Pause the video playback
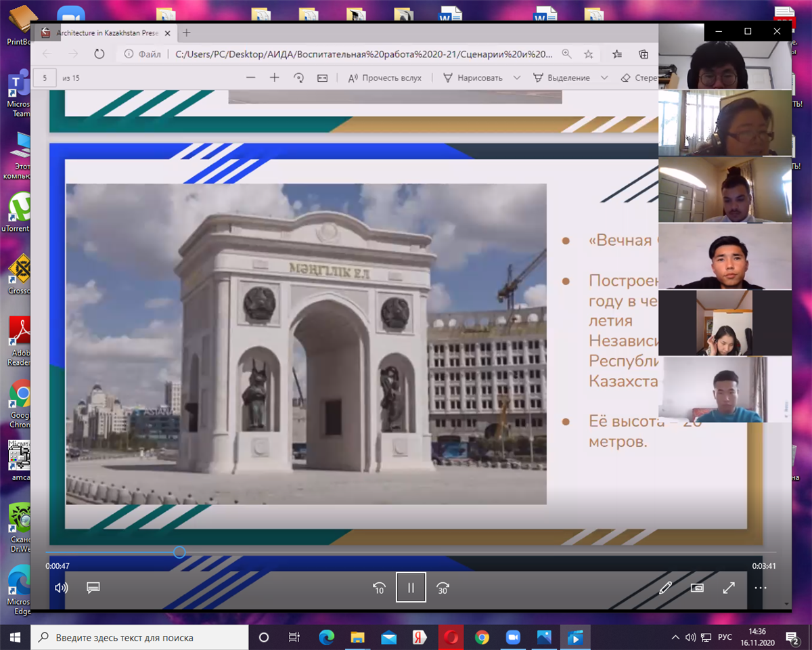Viewport: 812px width, 650px height. click(411, 587)
